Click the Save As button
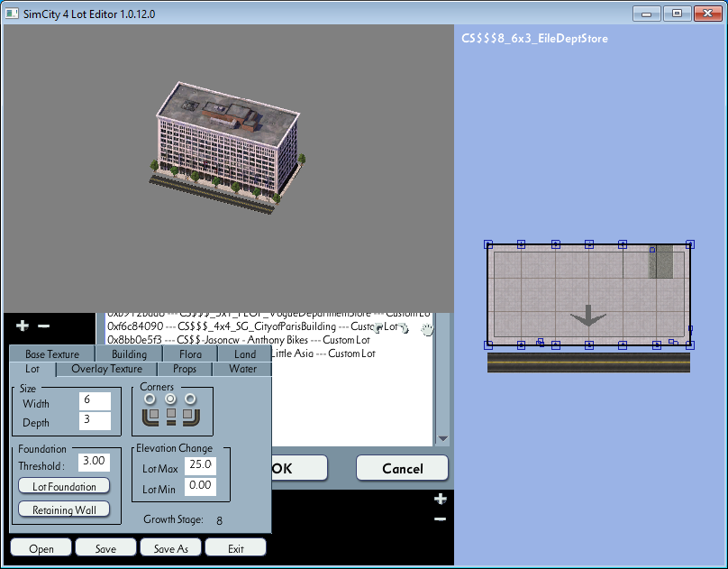Viewport: 728px width, 569px height. pyautogui.click(x=171, y=548)
